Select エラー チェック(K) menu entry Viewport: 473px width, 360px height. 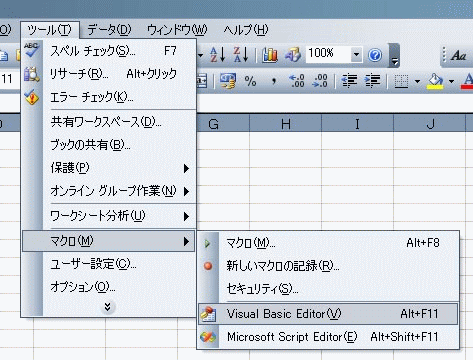(109, 97)
